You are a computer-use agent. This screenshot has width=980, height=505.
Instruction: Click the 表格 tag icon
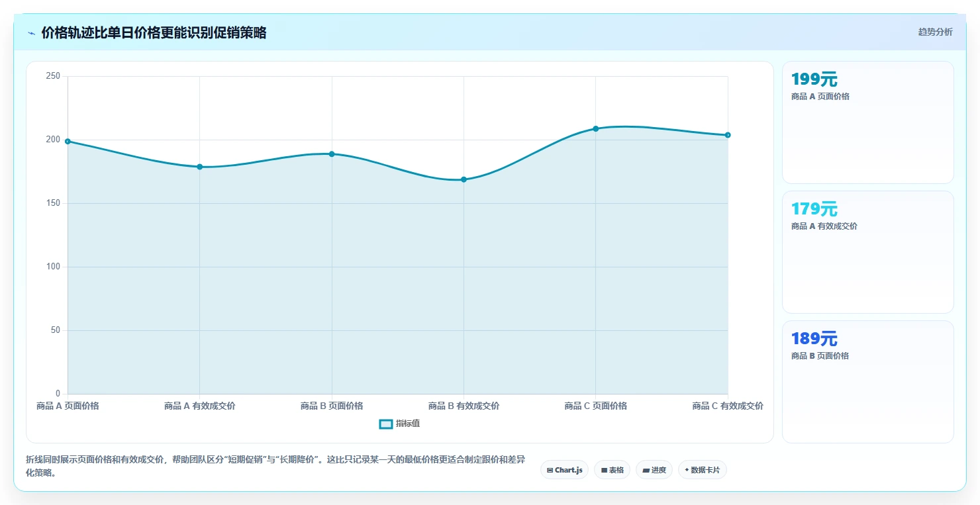pos(604,470)
